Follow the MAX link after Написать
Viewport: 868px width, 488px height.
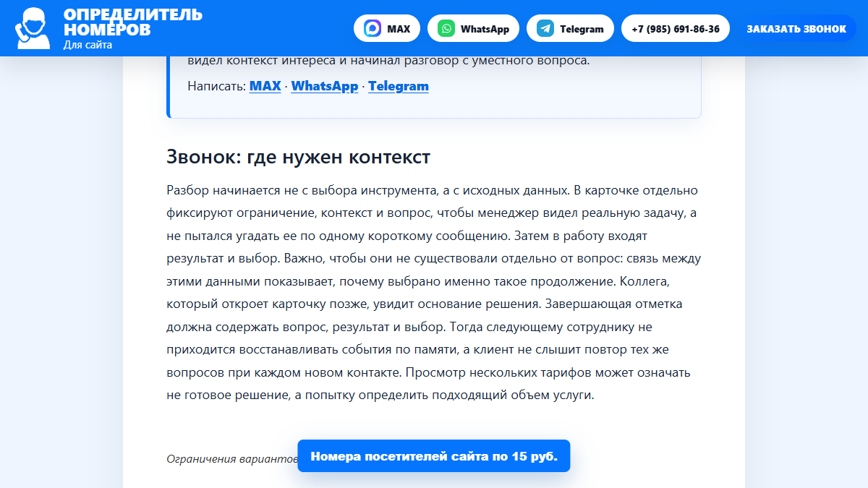(x=265, y=86)
